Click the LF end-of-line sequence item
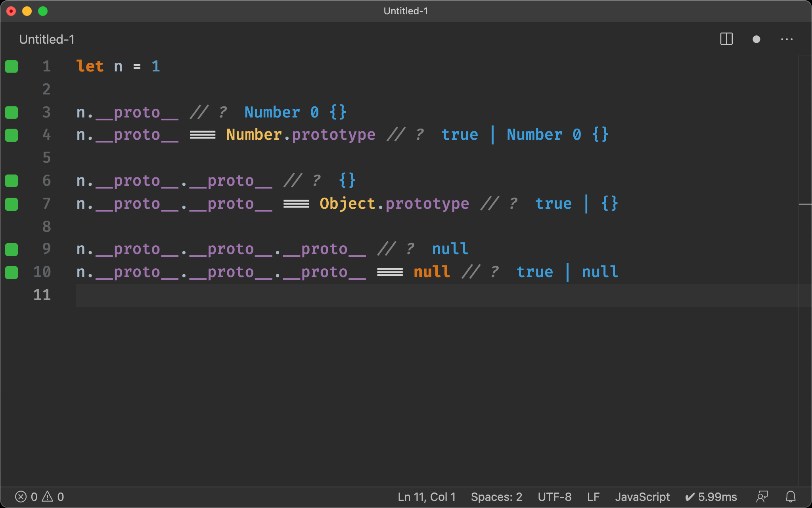 tap(593, 496)
